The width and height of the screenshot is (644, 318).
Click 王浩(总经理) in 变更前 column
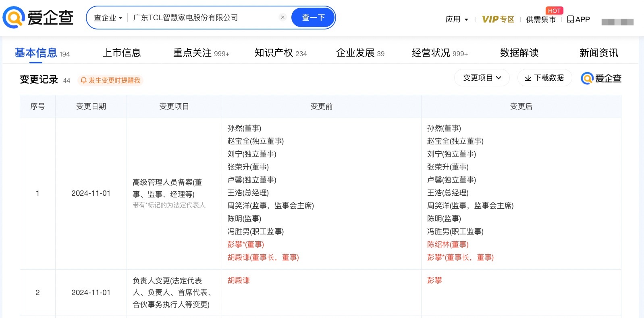pos(248,193)
